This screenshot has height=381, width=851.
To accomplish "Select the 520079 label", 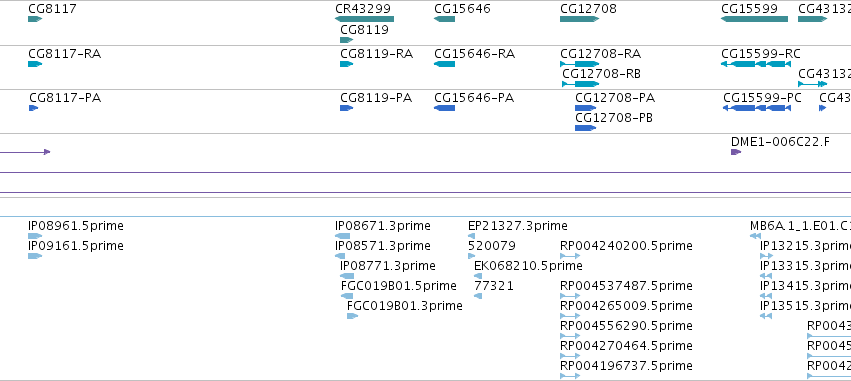I will point(492,246).
